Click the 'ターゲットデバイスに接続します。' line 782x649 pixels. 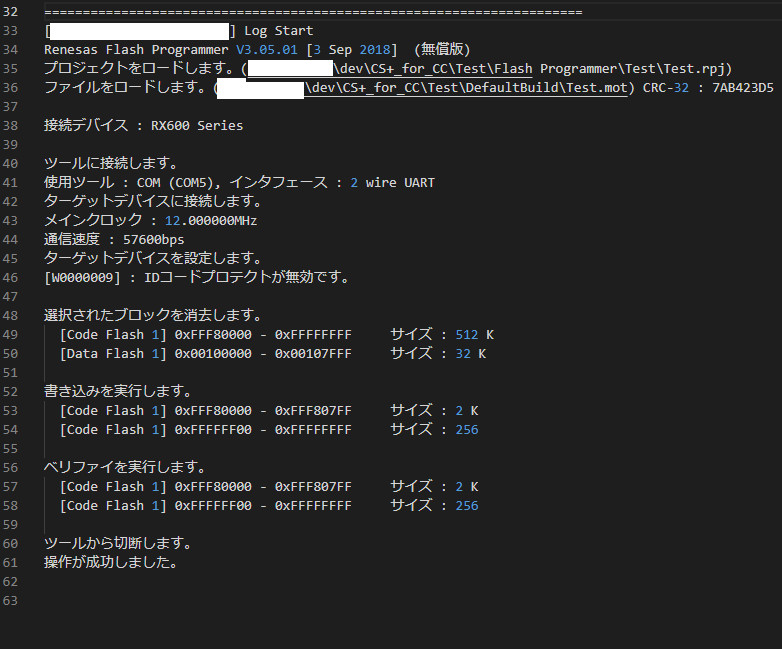click(x=153, y=202)
